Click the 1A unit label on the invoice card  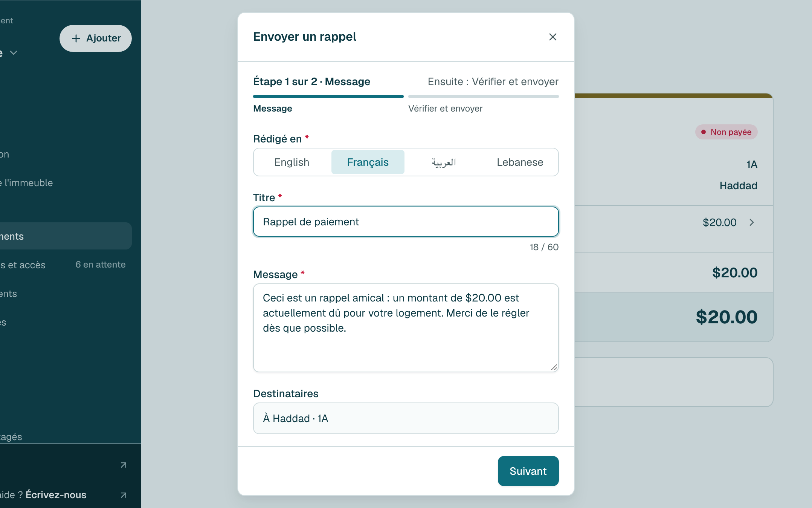[x=752, y=164]
